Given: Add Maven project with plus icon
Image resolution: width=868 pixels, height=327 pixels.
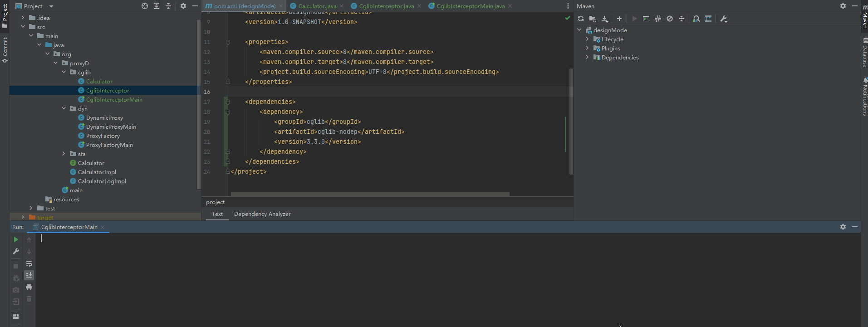Looking at the screenshot, I should click(x=619, y=19).
